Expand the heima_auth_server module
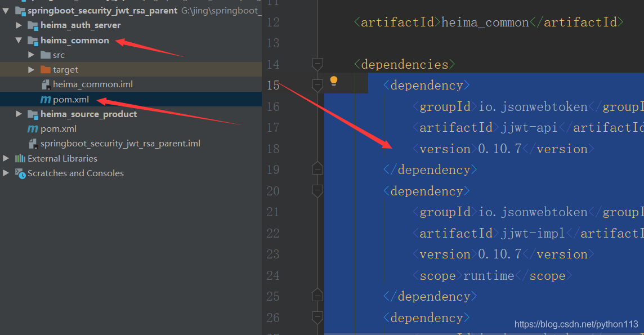644x335 pixels. pos(19,25)
